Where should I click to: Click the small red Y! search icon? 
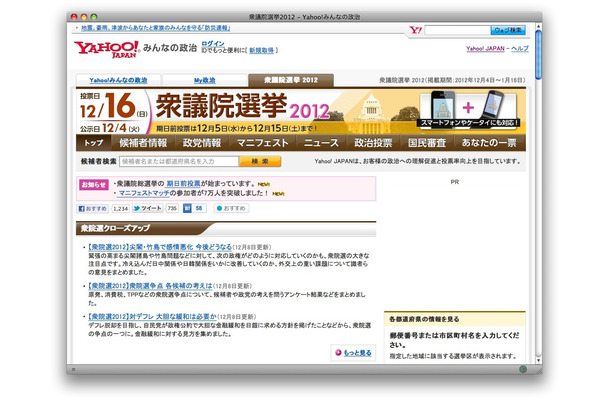click(x=415, y=30)
